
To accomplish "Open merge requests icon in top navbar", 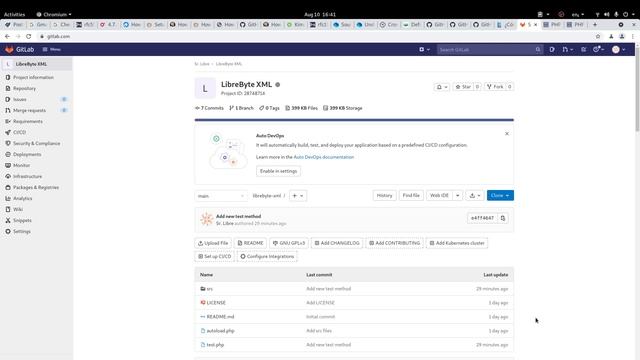I will (x=567, y=49).
